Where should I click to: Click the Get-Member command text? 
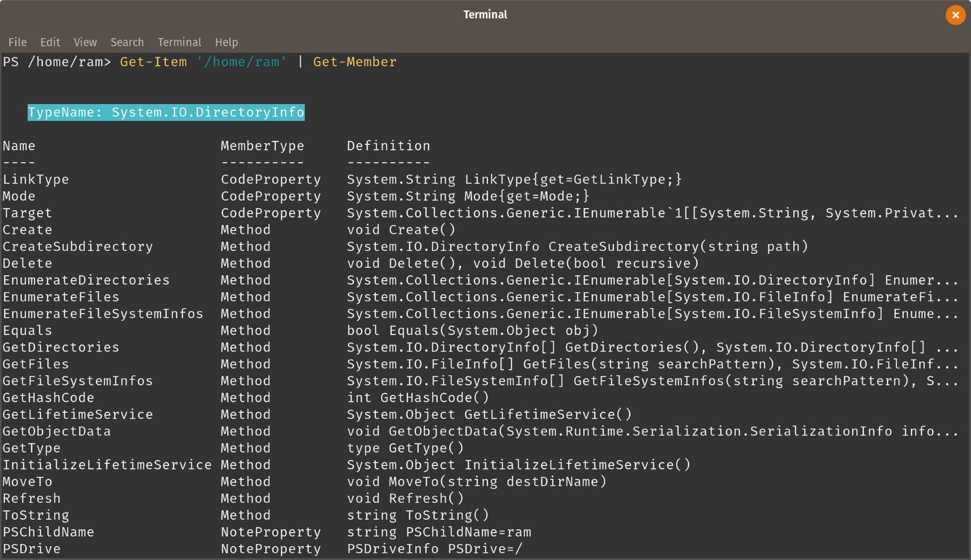355,62
